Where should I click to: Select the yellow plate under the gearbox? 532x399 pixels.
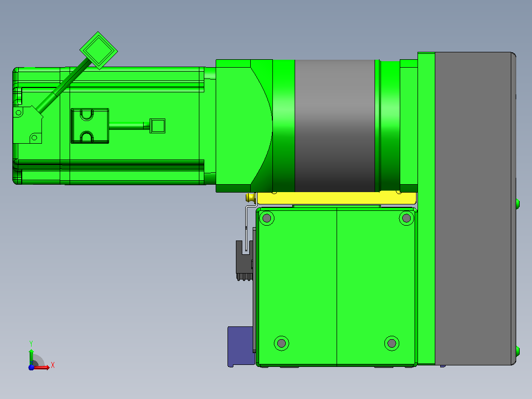(x=337, y=199)
